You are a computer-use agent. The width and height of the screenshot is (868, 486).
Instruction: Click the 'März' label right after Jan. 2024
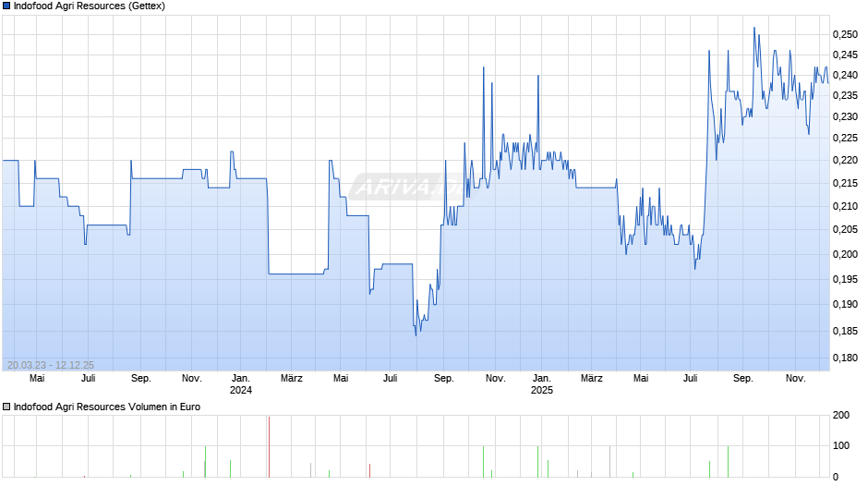pyautogui.click(x=292, y=379)
